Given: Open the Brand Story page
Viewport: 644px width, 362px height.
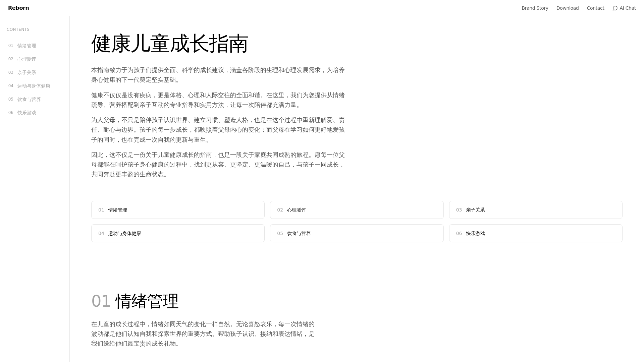Looking at the screenshot, I should (535, 8).
